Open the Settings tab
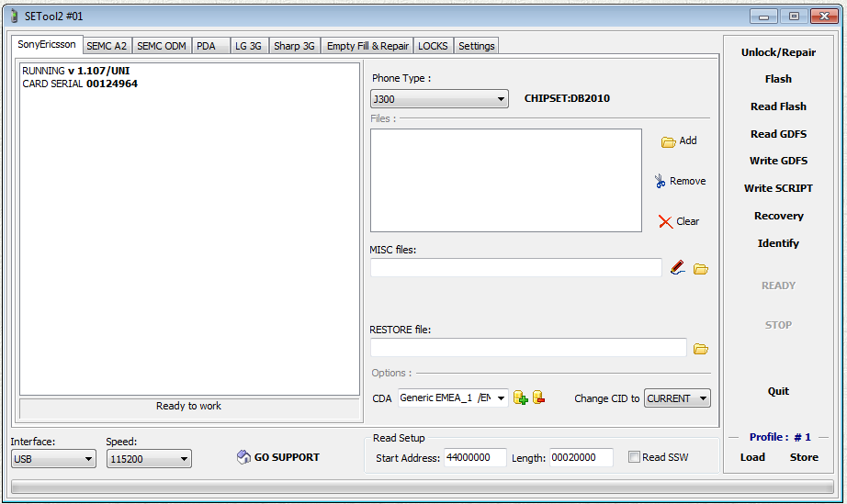 (477, 46)
